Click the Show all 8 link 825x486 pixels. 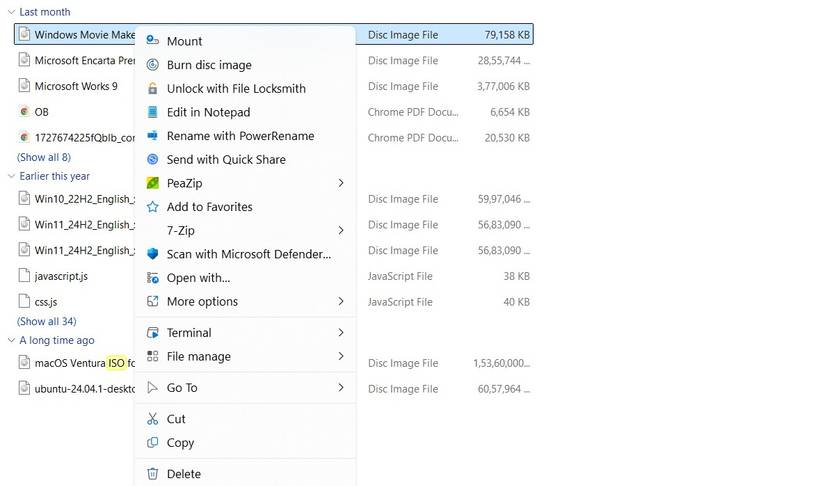tap(44, 158)
